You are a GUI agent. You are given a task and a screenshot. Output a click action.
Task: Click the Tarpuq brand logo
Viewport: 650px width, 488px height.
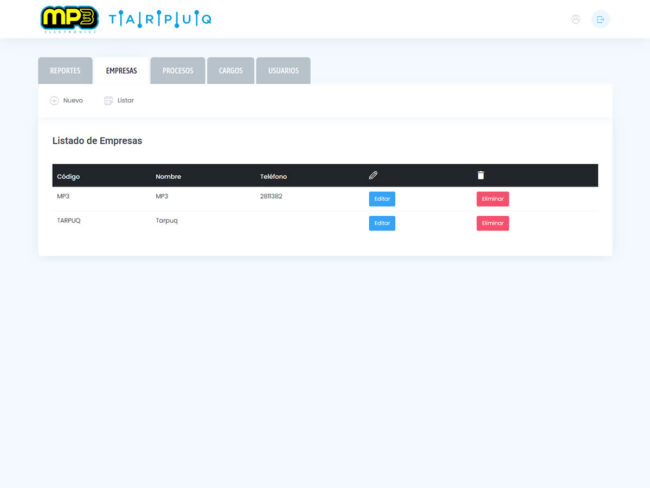coord(160,19)
